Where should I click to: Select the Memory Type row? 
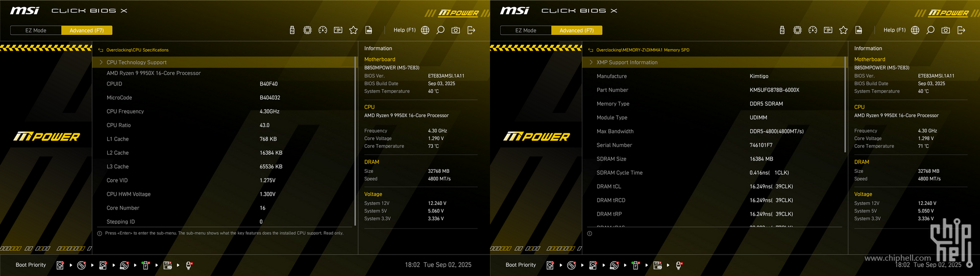tap(714, 104)
